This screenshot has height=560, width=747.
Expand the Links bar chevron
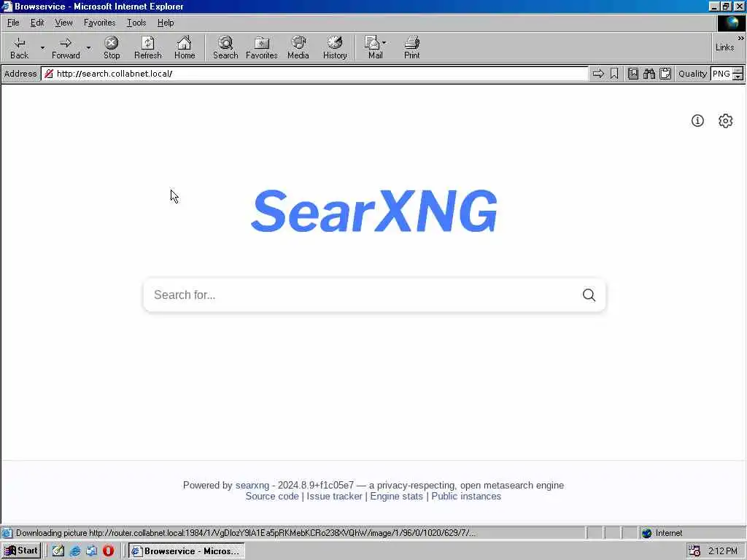[x=741, y=38]
